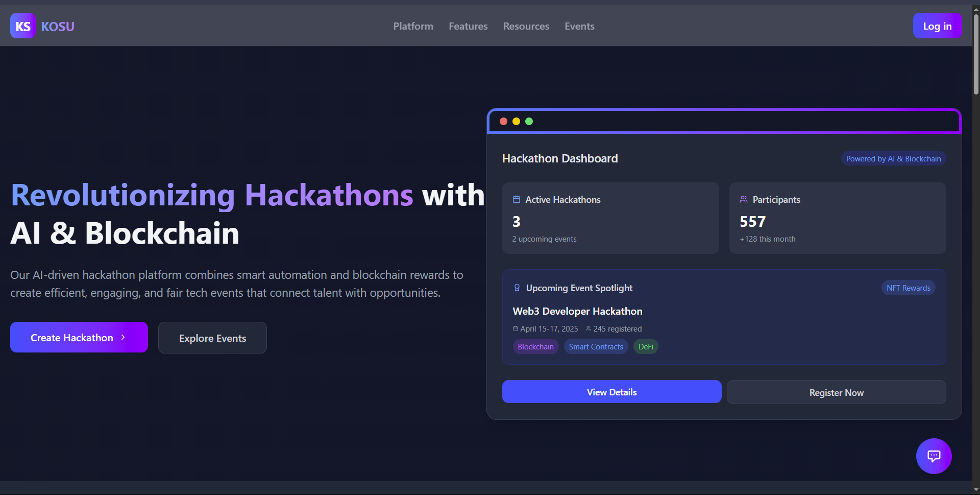Click the KS logo icon
Image resolution: width=980 pixels, height=495 pixels.
pos(22,26)
